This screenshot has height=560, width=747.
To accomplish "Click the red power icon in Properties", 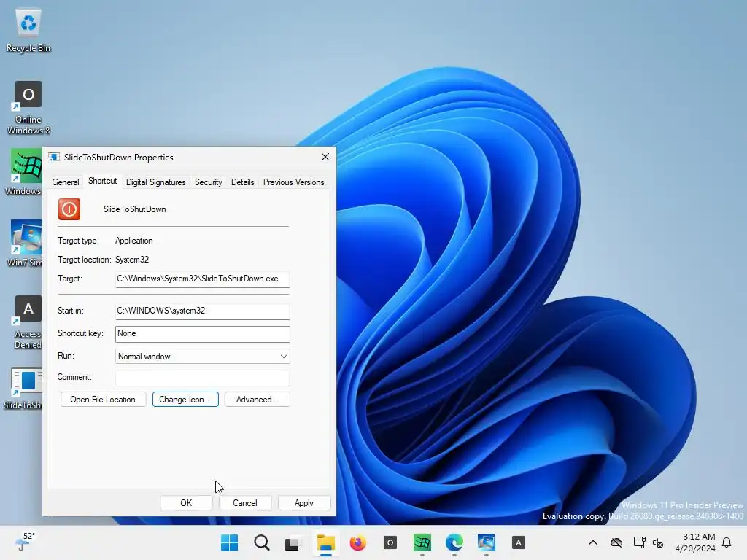I will pyautogui.click(x=69, y=209).
